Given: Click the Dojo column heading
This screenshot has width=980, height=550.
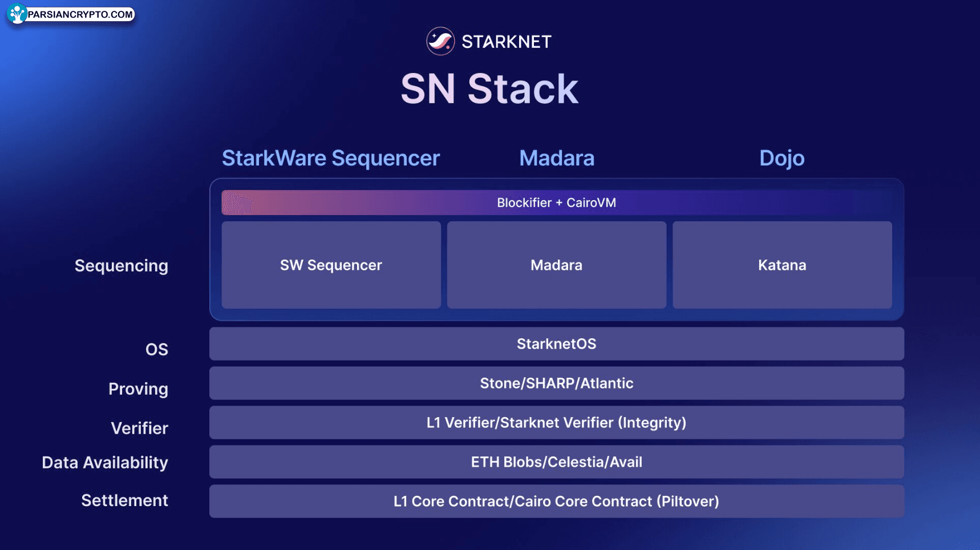Looking at the screenshot, I should 782,158.
